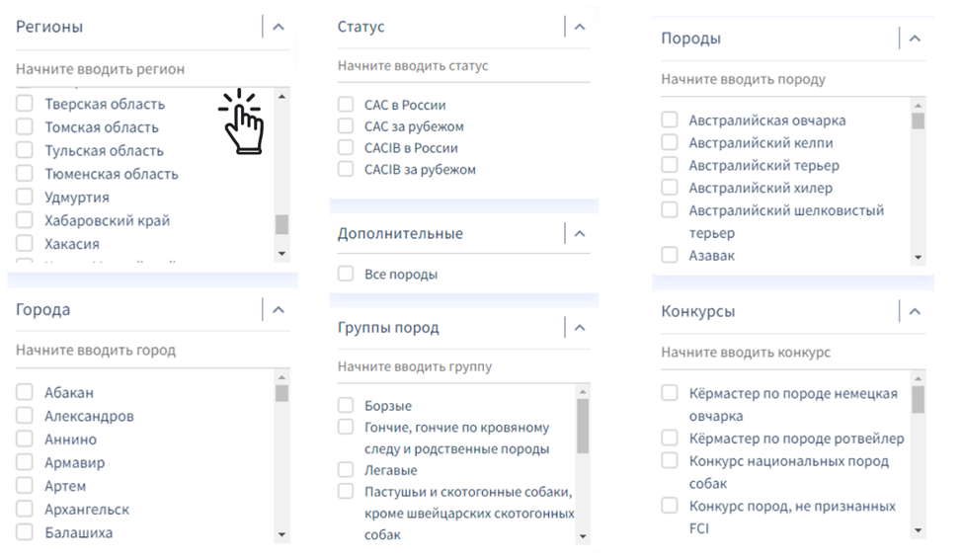Click the region search input field
961x560 pixels.
[138, 69]
